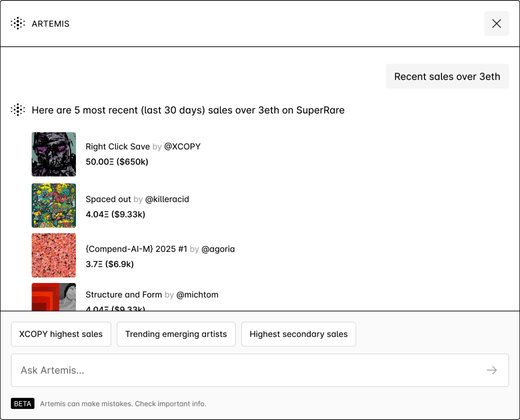Open Spaced out artwork thumbnail
The height and width of the screenshot is (420, 520).
click(x=54, y=205)
